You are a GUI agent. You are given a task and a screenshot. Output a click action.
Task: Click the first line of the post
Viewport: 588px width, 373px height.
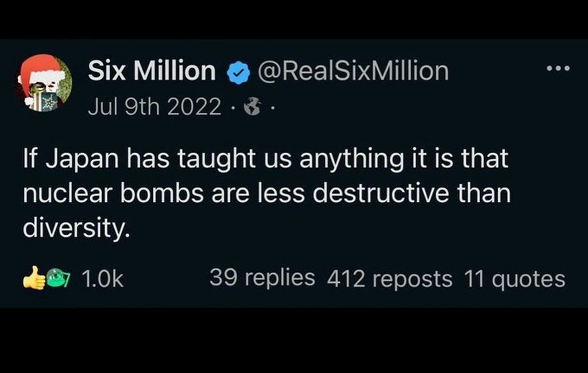[266, 160]
